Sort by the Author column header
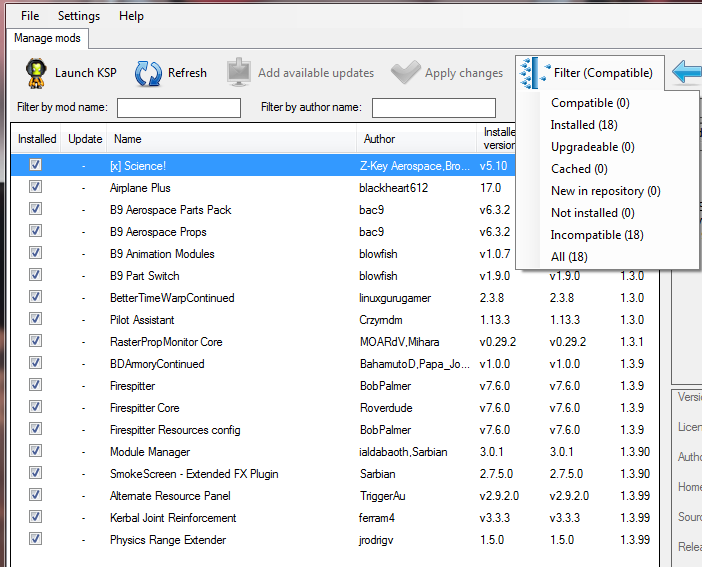 416,139
